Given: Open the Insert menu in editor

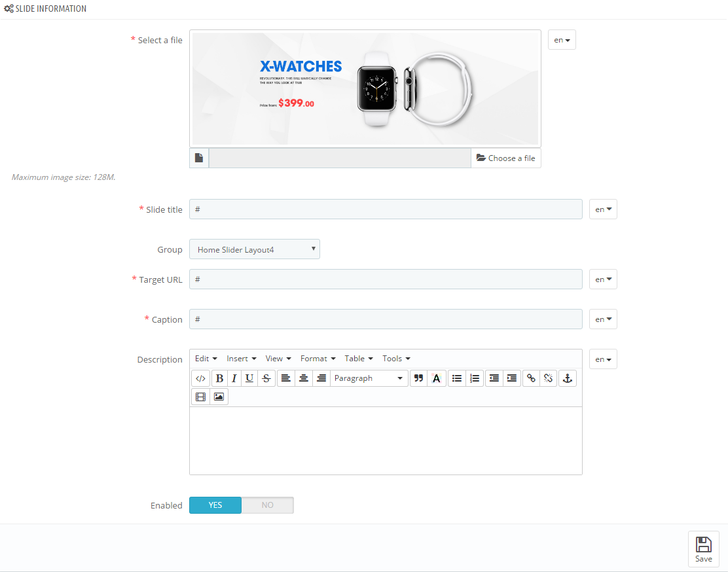Looking at the screenshot, I should 242,359.
